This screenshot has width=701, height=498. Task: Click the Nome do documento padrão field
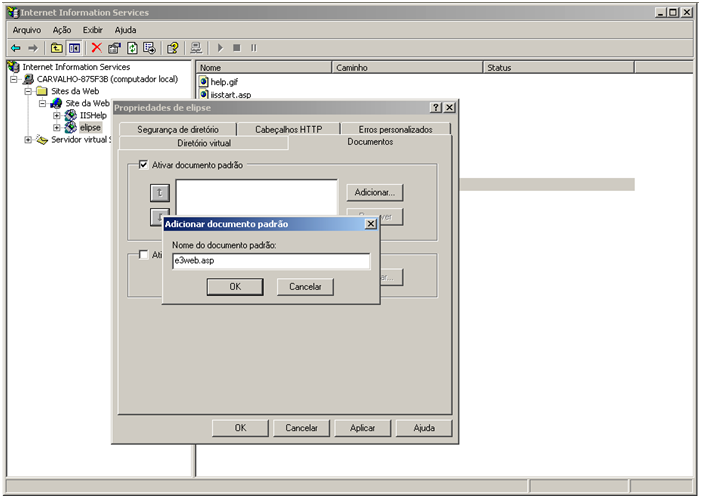269,261
